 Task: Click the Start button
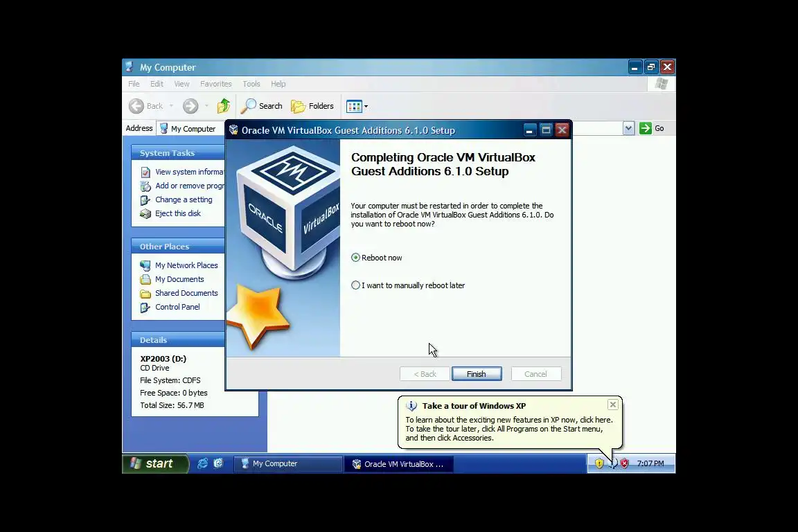(x=155, y=463)
